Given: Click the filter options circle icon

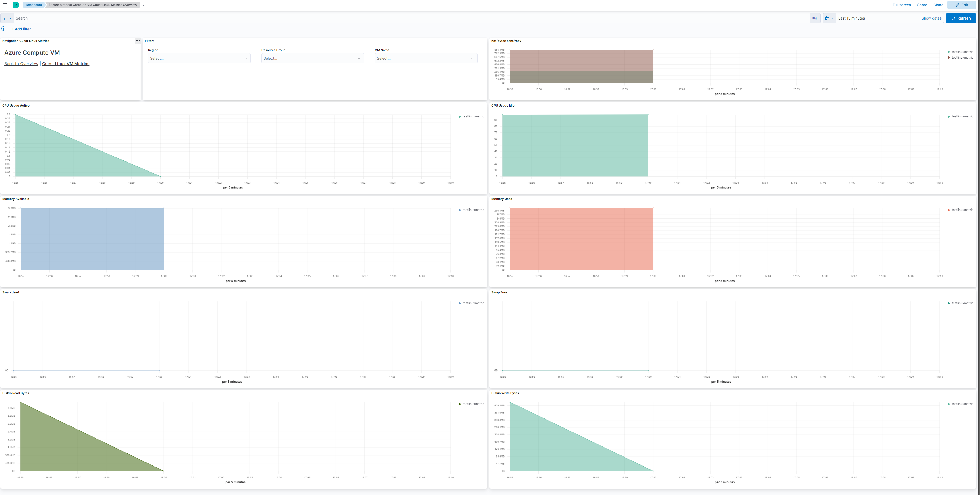Looking at the screenshot, I should click(x=3, y=28).
